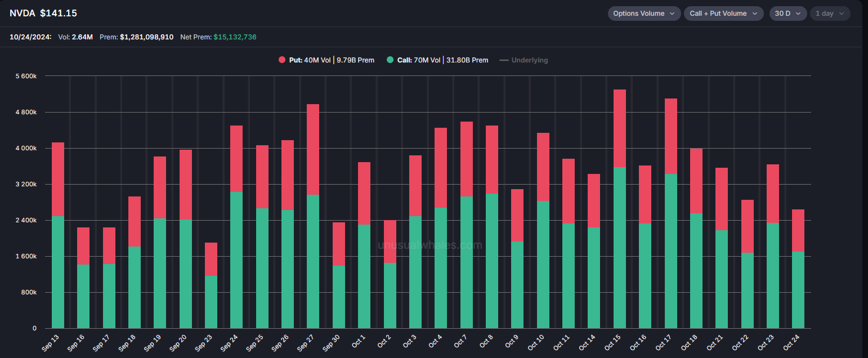The height and width of the screenshot is (358, 868).
Task: Click the Oct 21 x-axis label
Action: (x=715, y=342)
